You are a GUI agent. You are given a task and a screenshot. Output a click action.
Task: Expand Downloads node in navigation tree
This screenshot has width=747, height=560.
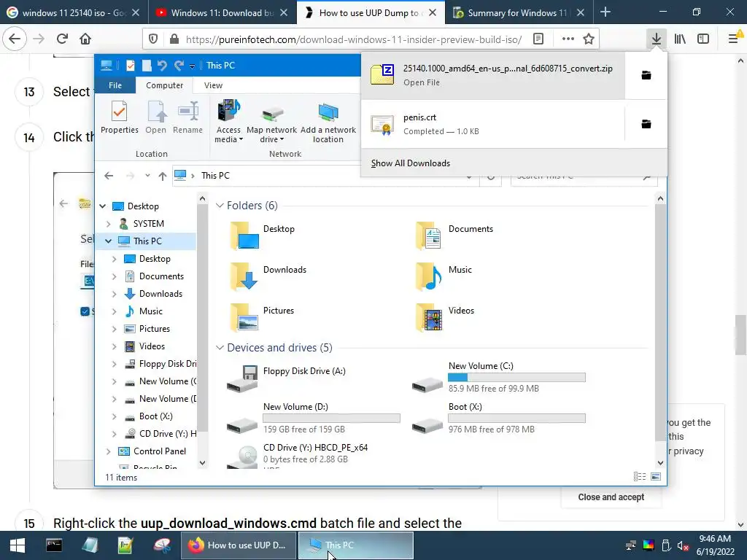point(114,295)
